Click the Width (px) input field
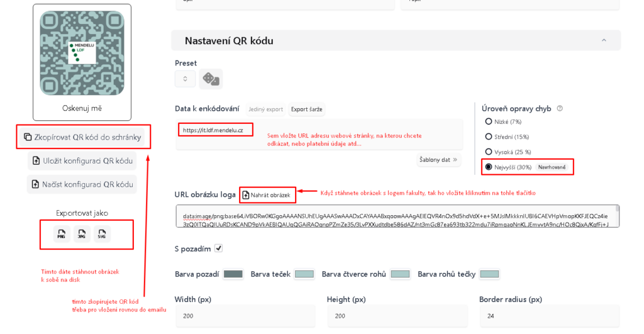Viewport: 644px width, 334px height. tap(245, 316)
